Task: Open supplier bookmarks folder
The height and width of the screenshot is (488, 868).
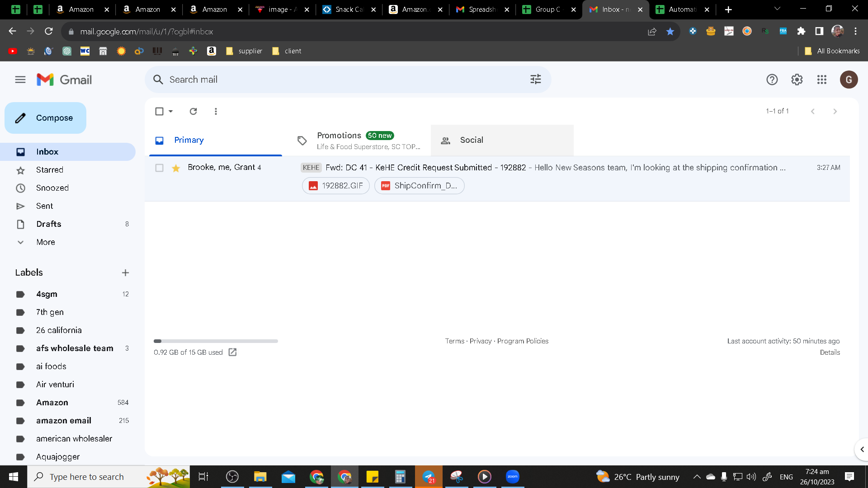Action: [x=244, y=51]
